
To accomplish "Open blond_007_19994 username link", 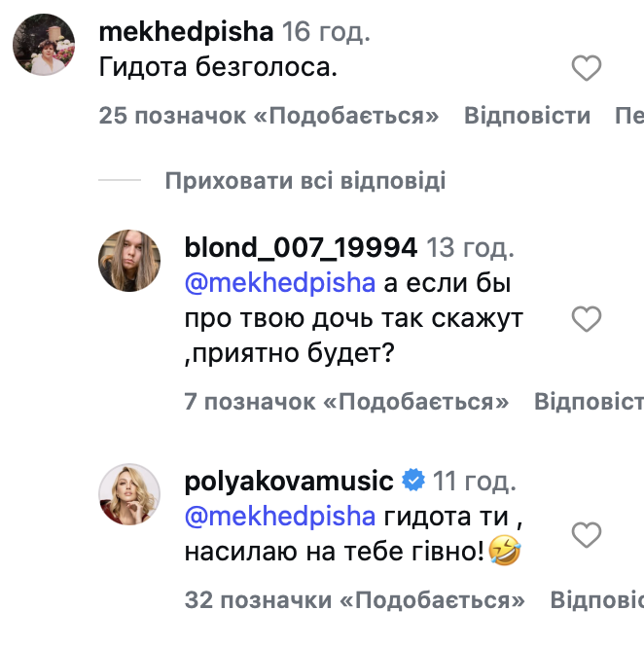I will tap(301, 247).
